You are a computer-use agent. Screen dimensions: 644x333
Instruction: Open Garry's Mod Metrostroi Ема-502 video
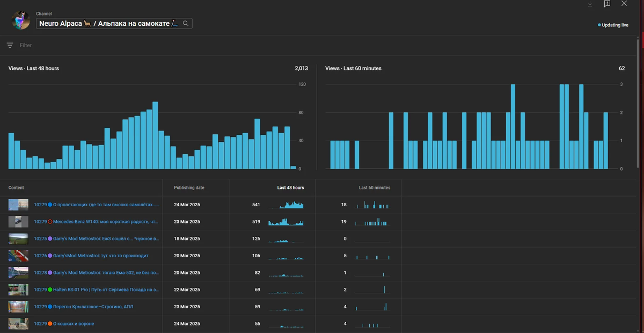[106, 272]
